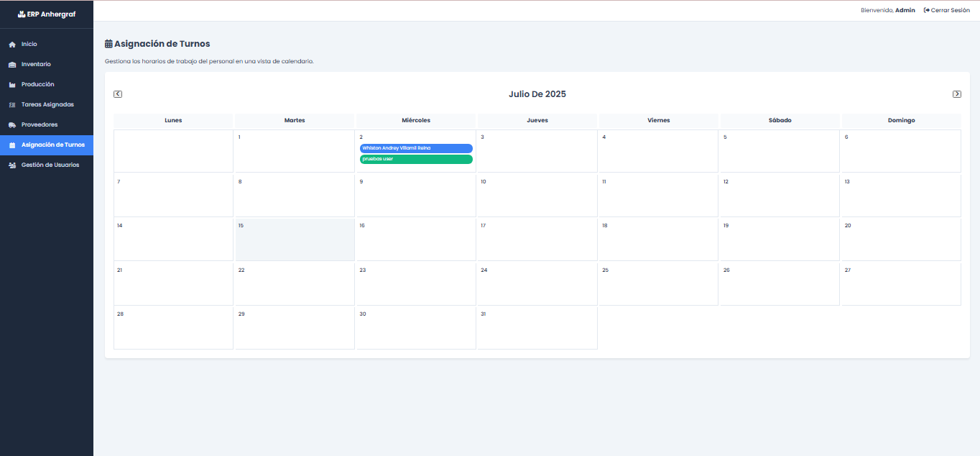
Task: Select day 4 in Viernes column
Action: click(x=658, y=151)
